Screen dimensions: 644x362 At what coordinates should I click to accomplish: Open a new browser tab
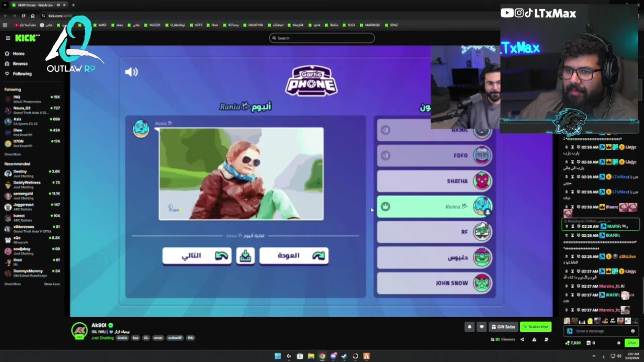[73, 5]
